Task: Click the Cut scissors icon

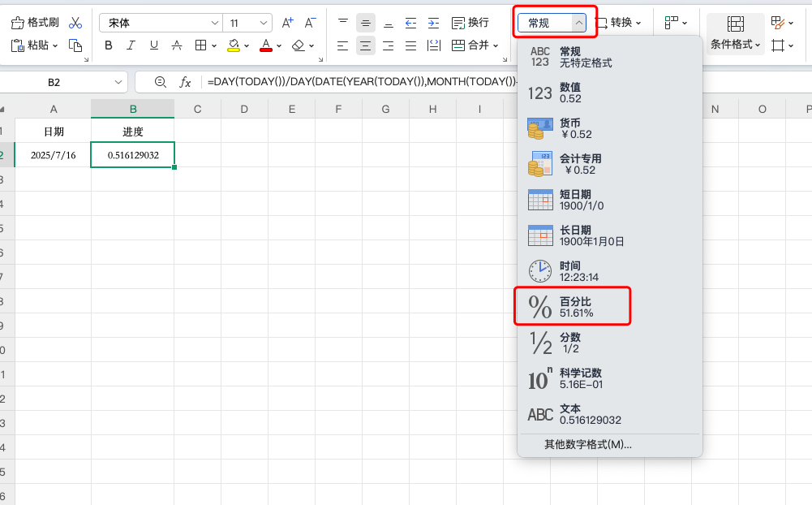Action: [76, 24]
